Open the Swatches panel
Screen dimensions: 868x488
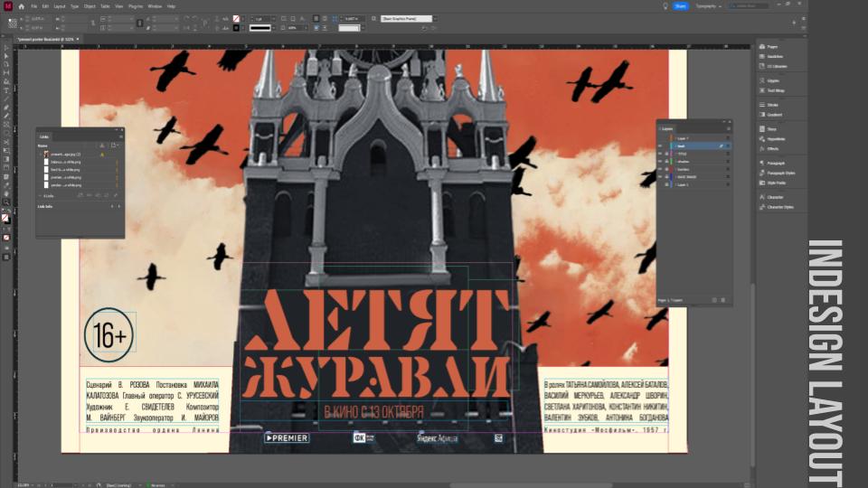point(776,56)
